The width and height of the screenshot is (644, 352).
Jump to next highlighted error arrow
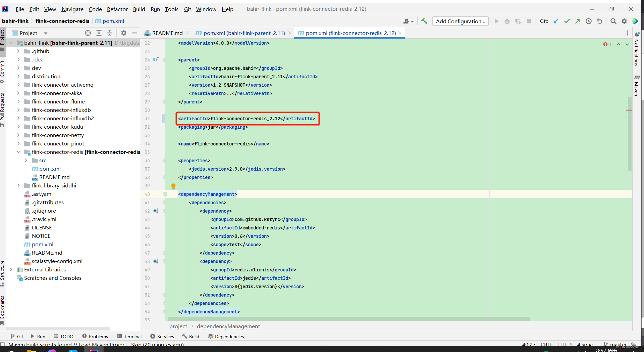[x=627, y=44]
